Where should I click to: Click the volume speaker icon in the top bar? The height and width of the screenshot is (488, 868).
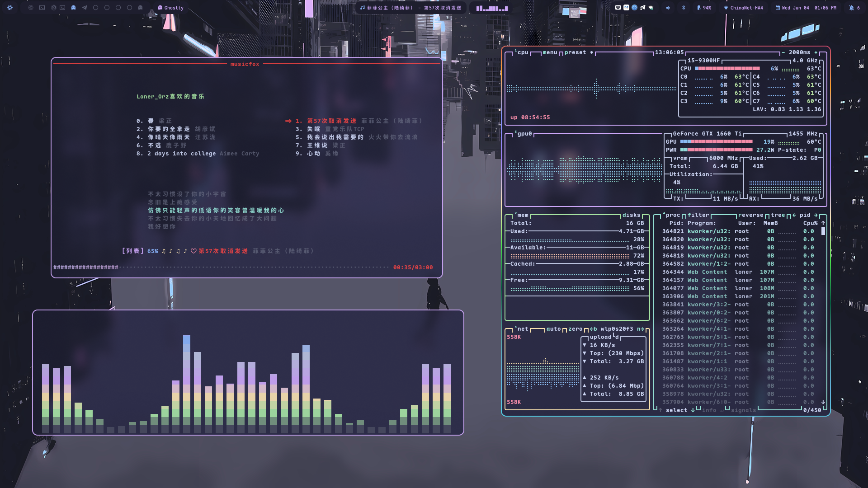click(668, 8)
